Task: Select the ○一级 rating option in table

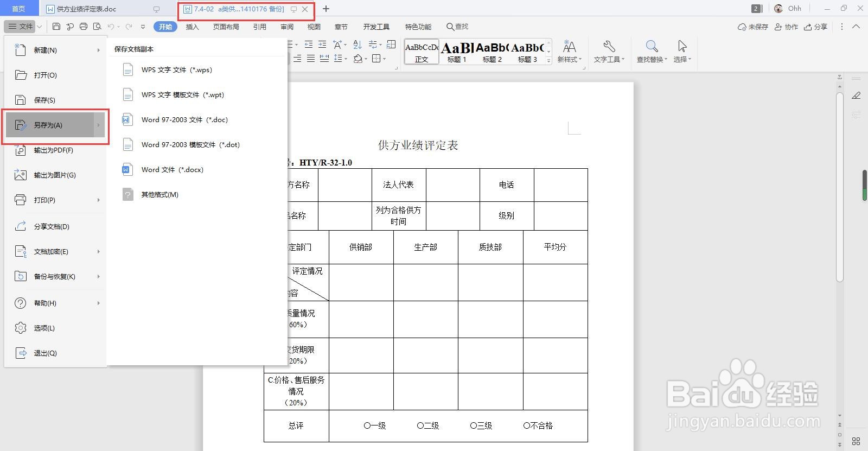Action: [x=375, y=426]
